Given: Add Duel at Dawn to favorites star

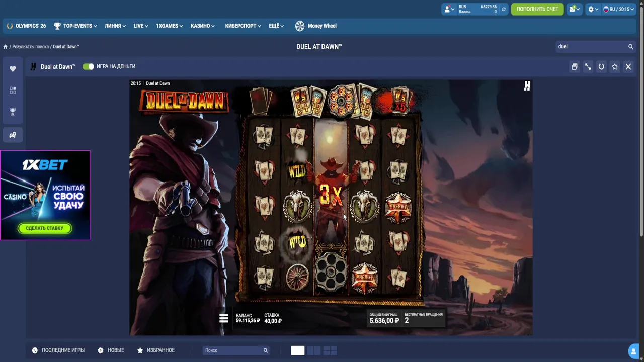Looking at the screenshot, I should tap(615, 66).
